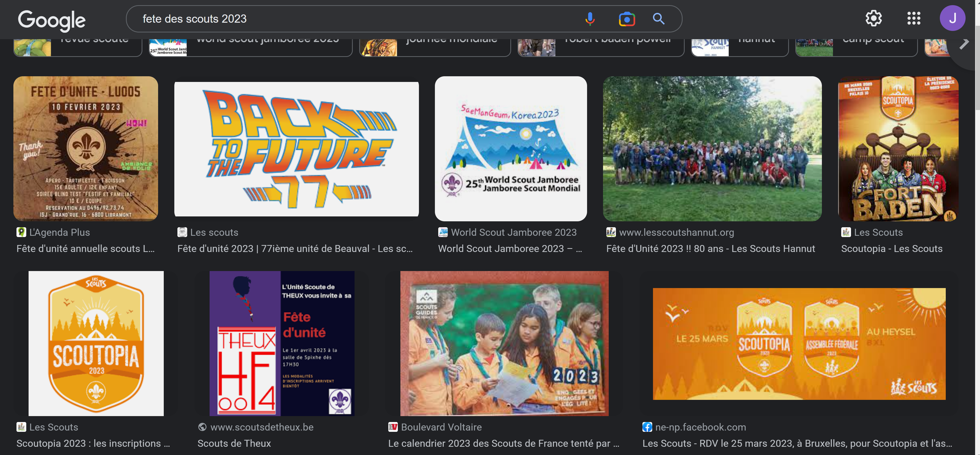
Task: Click the Facebook favicon for ne-np.facebook.com
Action: (647, 427)
